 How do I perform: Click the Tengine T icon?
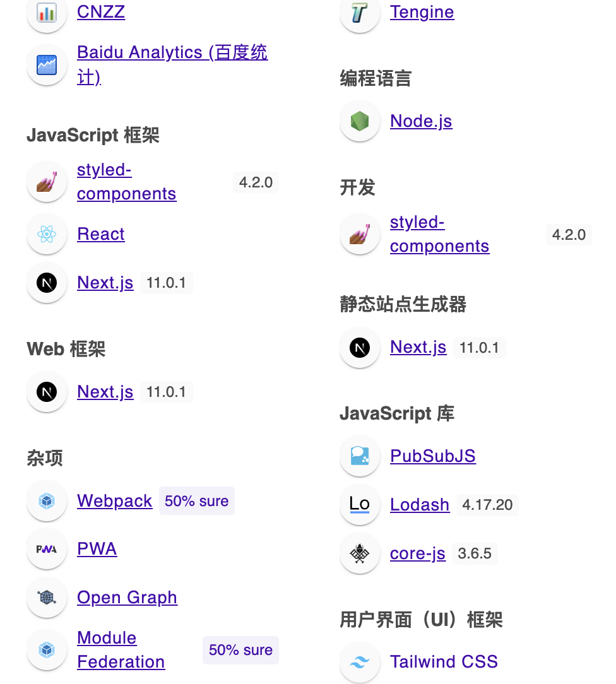coord(360,13)
